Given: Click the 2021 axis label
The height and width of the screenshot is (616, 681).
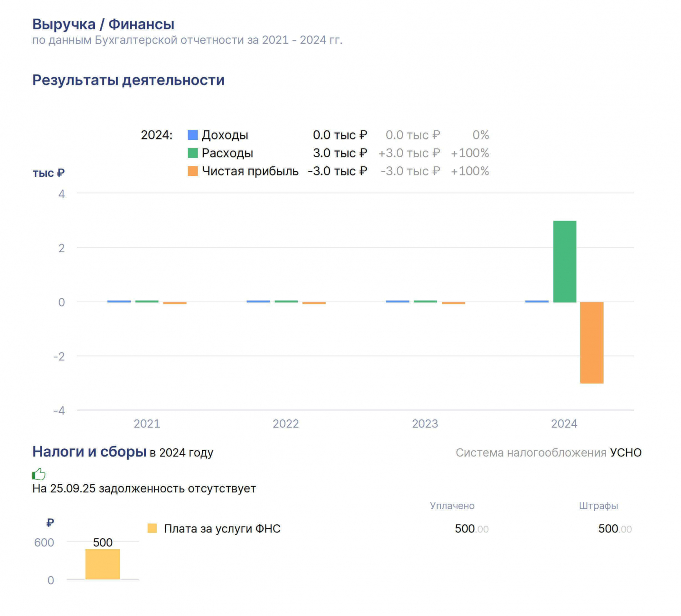Looking at the screenshot, I should tap(147, 424).
